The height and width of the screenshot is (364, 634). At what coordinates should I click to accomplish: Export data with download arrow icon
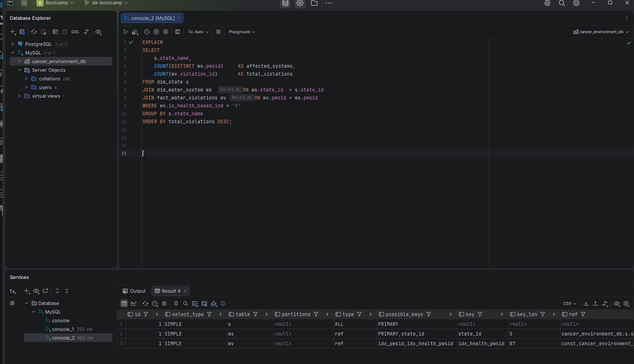pos(586,303)
